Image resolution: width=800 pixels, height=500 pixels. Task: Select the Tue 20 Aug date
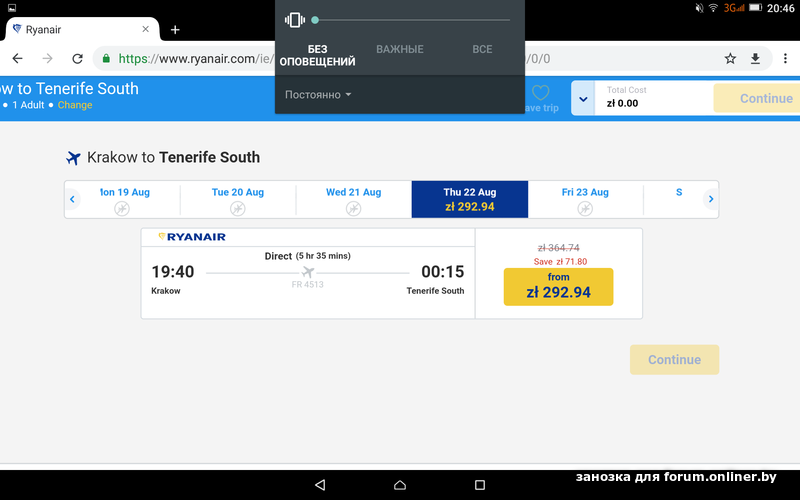click(x=238, y=199)
